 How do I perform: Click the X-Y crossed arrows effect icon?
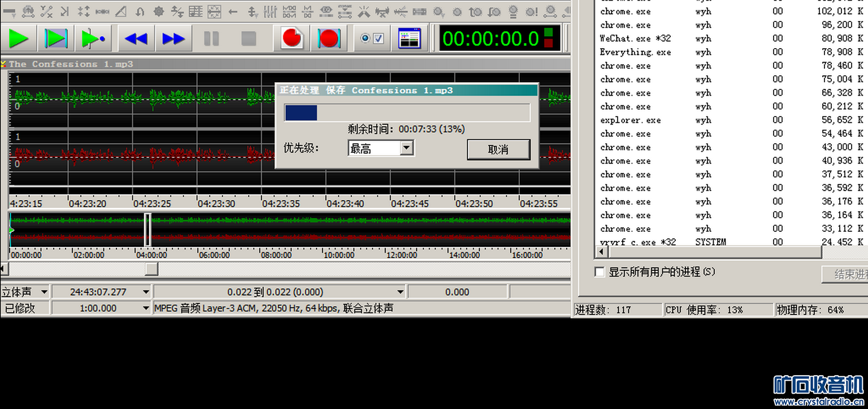click(46, 11)
